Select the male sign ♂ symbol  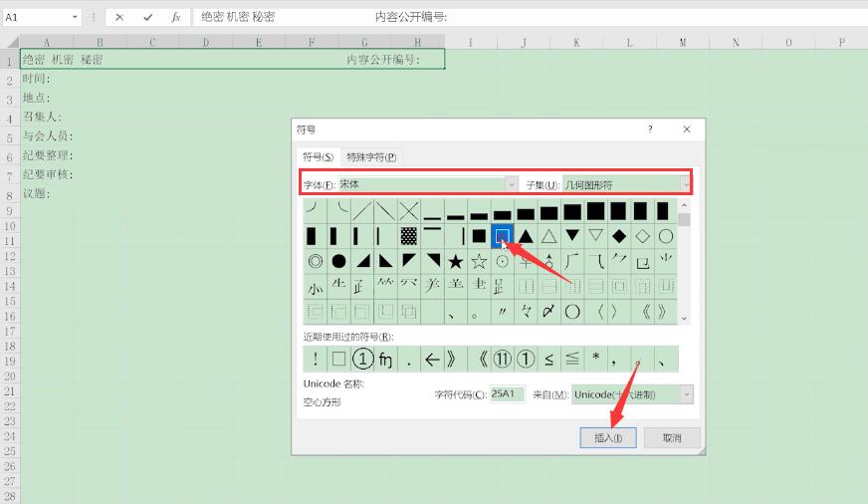pyautogui.click(x=549, y=261)
